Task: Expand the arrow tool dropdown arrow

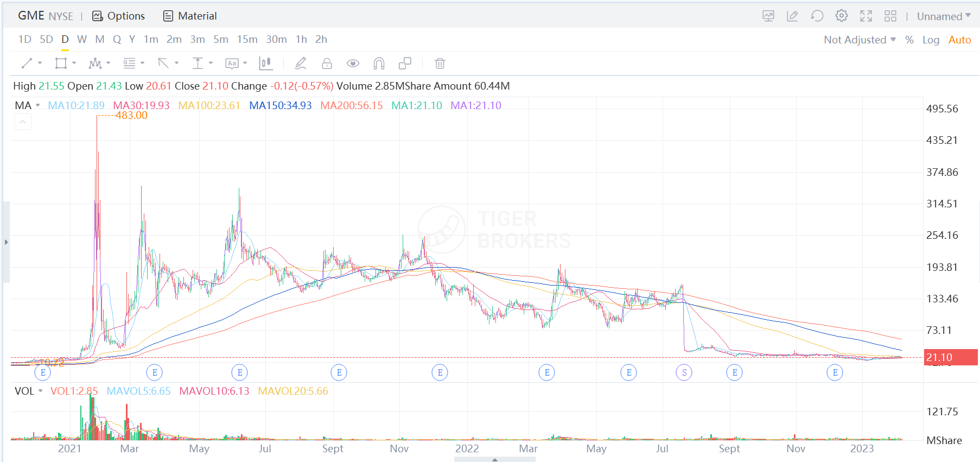Action: tap(176, 63)
